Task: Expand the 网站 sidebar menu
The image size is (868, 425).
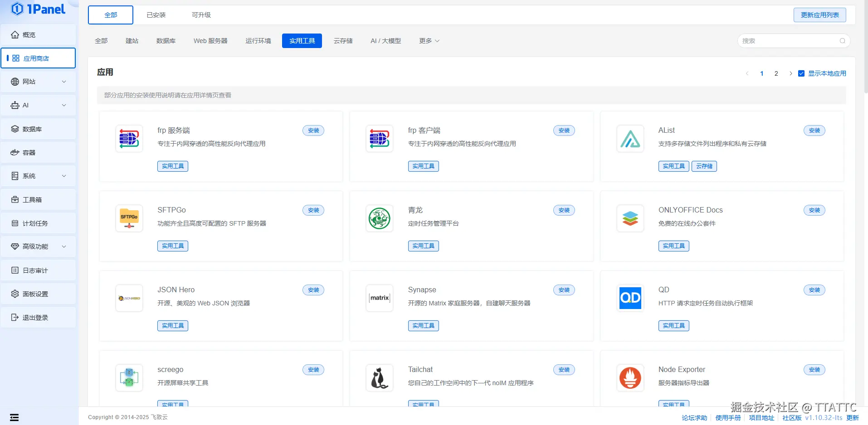Action: (x=38, y=82)
